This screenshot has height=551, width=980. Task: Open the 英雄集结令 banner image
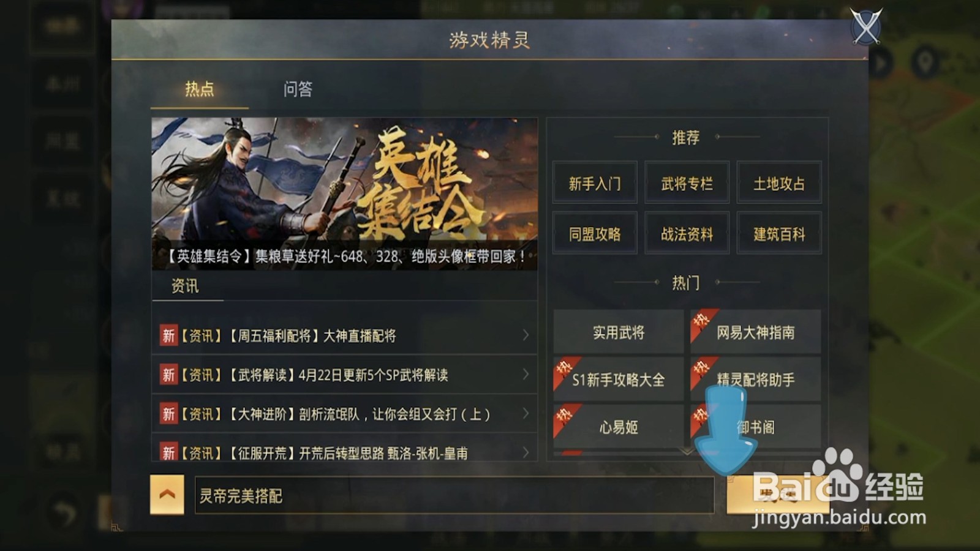pos(344,193)
